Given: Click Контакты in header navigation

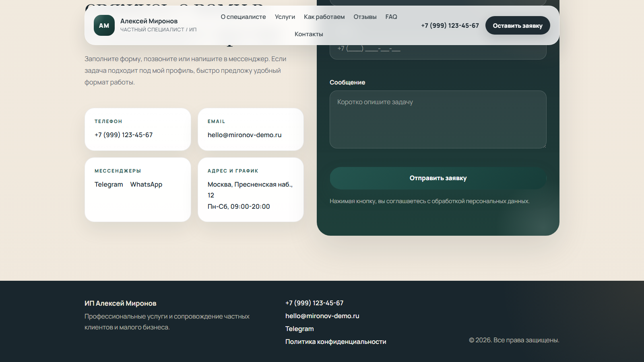Looking at the screenshot, I should click(x=309, y=34).
